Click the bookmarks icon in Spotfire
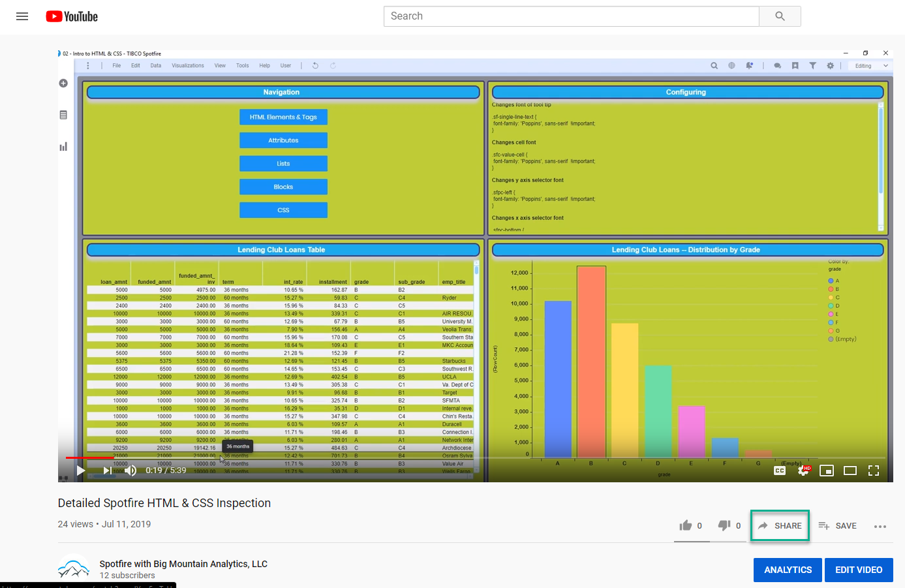Viewport: 905px width, 588px height. [795, 65]
